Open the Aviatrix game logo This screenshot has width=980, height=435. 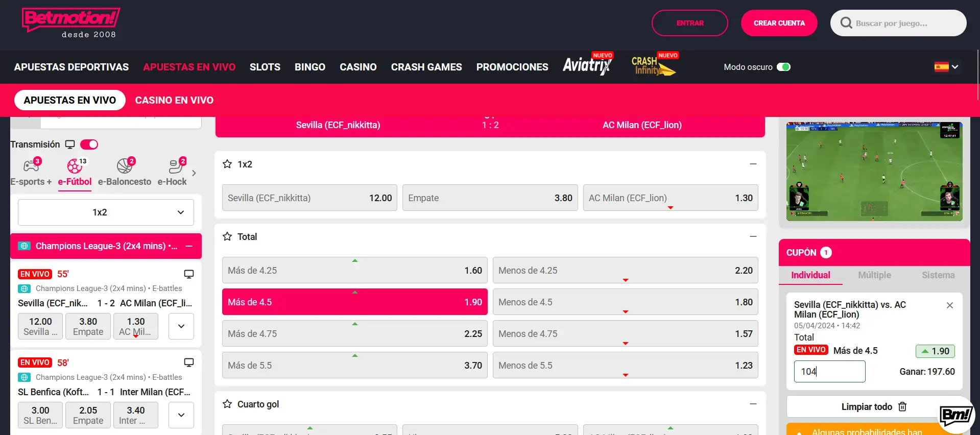tap(587, 64)
